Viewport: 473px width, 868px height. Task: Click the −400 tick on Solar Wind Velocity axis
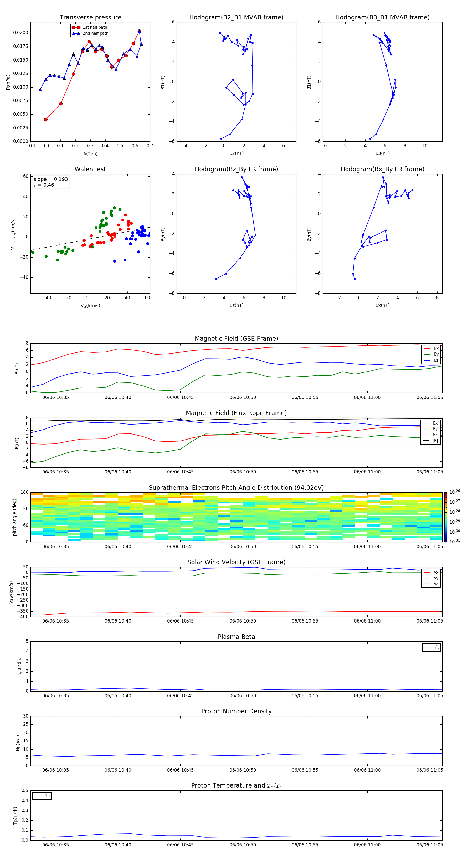pyautogui.click(x=23, y=617)
